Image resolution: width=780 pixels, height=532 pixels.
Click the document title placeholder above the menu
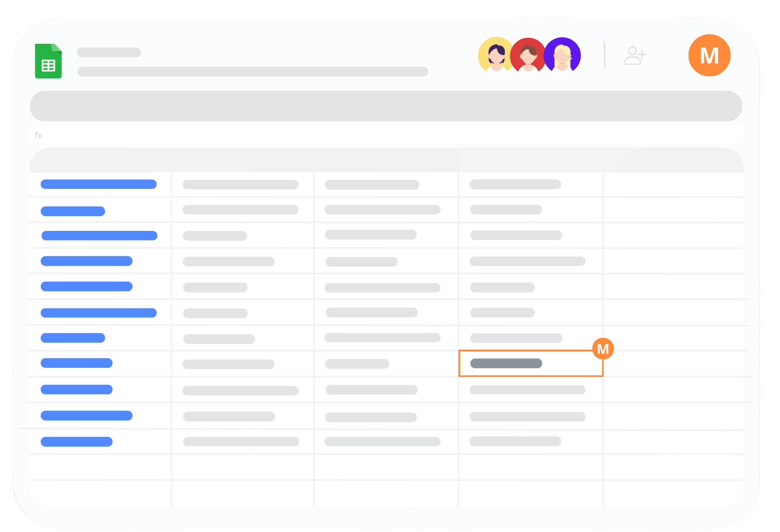click(109, 52)
